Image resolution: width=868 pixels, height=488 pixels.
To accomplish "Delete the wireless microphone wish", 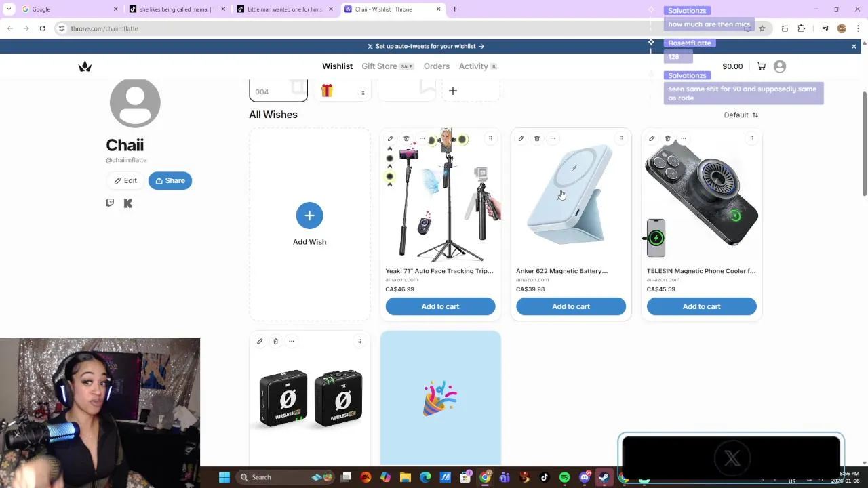I will pos(275,341).
